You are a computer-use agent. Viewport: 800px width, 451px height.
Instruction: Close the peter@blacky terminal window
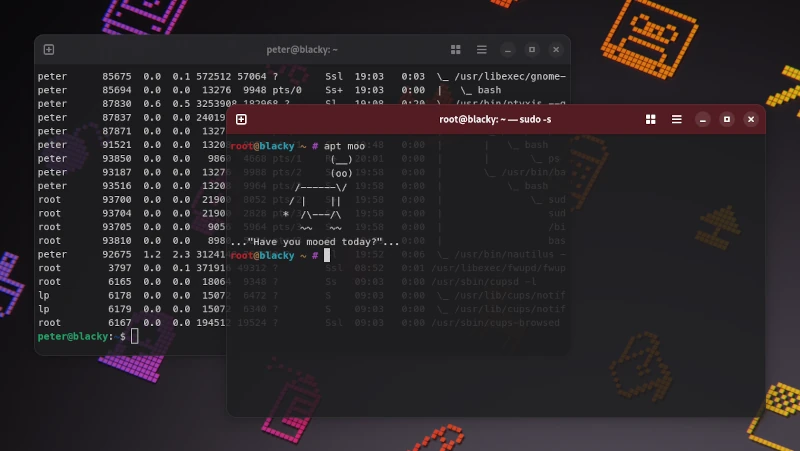[x=556, y=49]
